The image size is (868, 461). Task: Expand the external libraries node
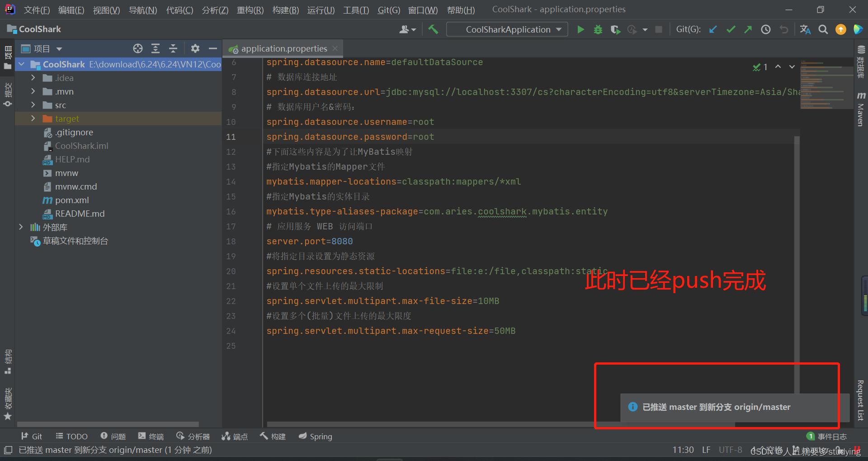[x=21, y=227]
